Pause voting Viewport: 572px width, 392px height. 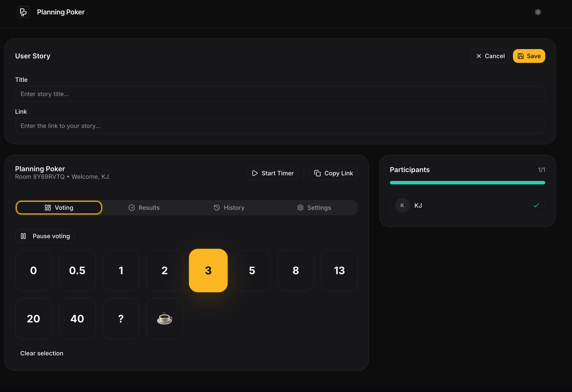click(45, 236)
